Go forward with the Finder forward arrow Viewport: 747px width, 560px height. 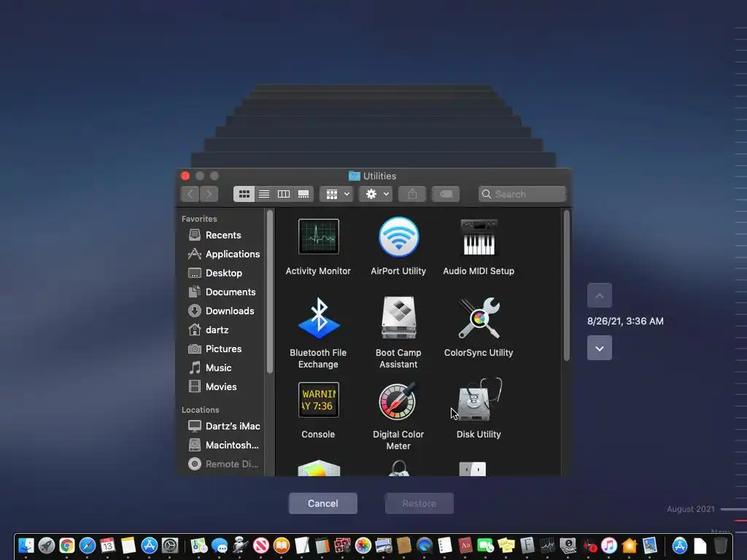click(x=209, y=194)
